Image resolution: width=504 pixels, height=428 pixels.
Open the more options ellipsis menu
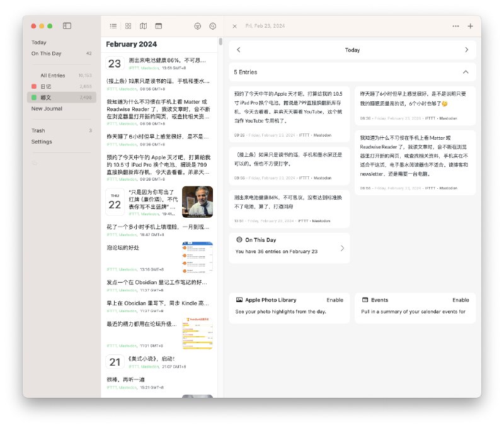[456, 26]
